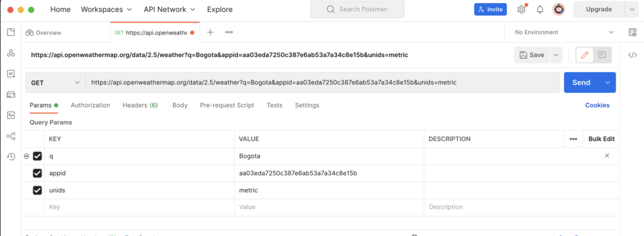Go to Home menu item
The height and width of the screenshot is (236, 644).
click(60, 9)
